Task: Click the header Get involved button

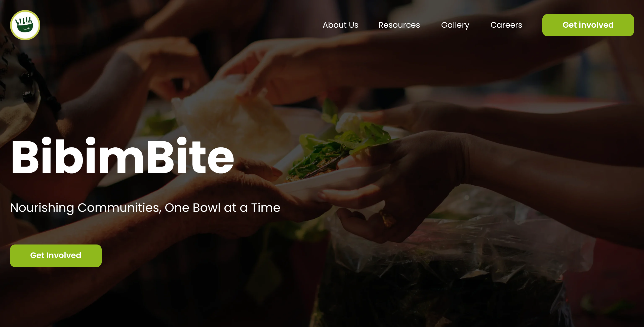Action: coord(588,25)
